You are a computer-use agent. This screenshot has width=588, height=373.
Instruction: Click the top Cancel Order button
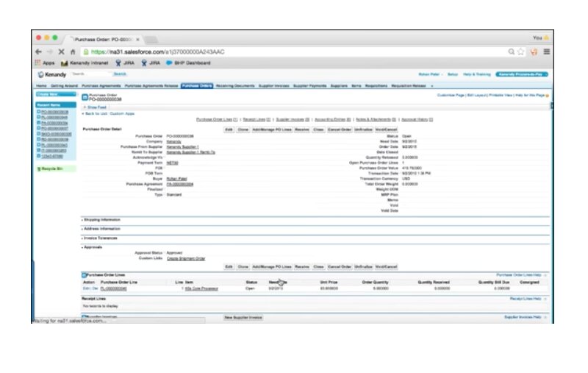coord(340,129)
